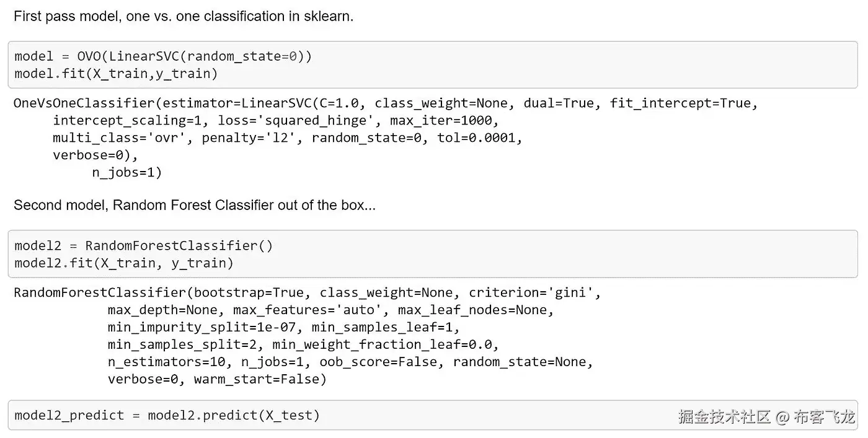The height and width of the screenshot is (438, 868).
Task: Click the model.fit(X_train,y_train) code line
Action: [x=116, y=74]
